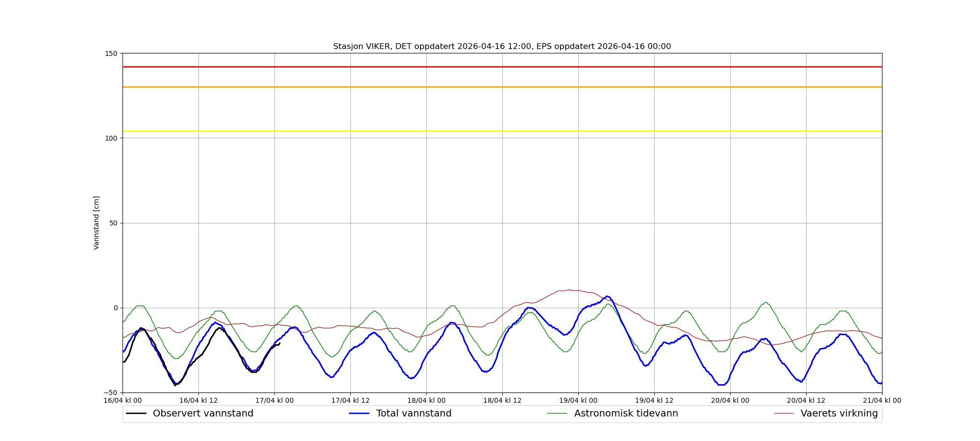Click the brown line swatch in legend
980x441 pixels.
click(784, 414)
